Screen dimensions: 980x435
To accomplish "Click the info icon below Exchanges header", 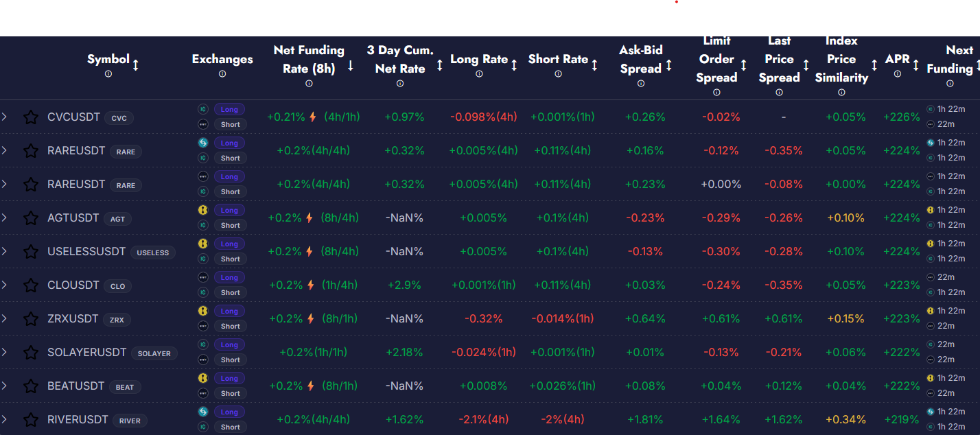I will pos(222,74).
